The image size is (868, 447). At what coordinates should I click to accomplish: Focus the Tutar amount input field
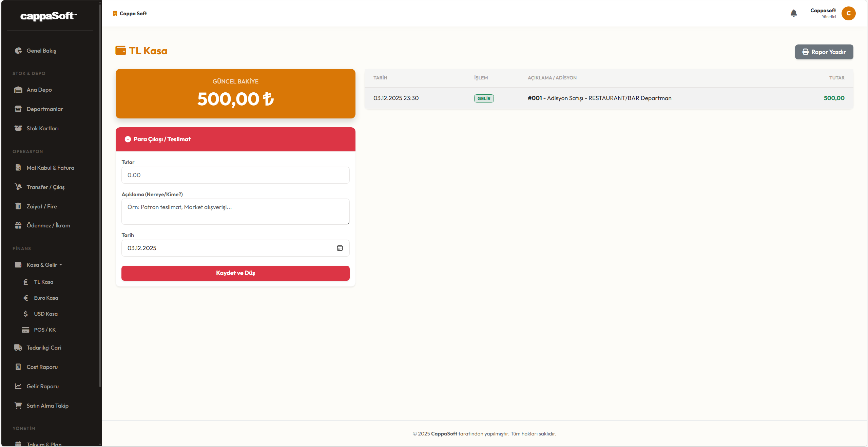point(235,175)
